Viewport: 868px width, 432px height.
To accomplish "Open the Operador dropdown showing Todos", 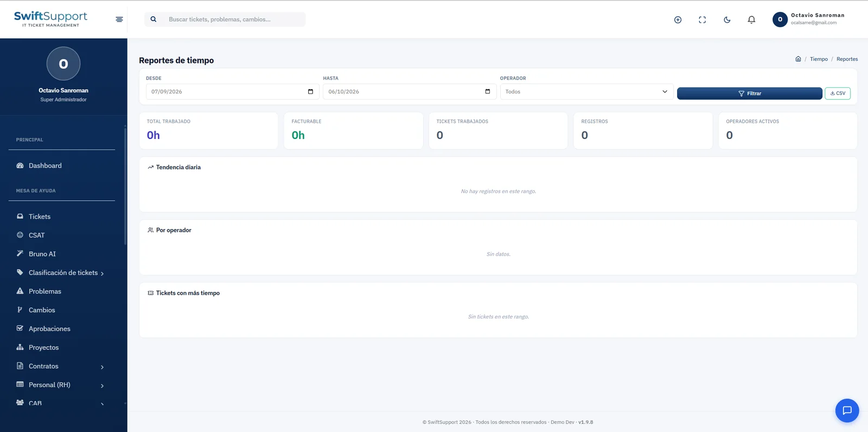I will pyautogui.click(x=586, y=92).
